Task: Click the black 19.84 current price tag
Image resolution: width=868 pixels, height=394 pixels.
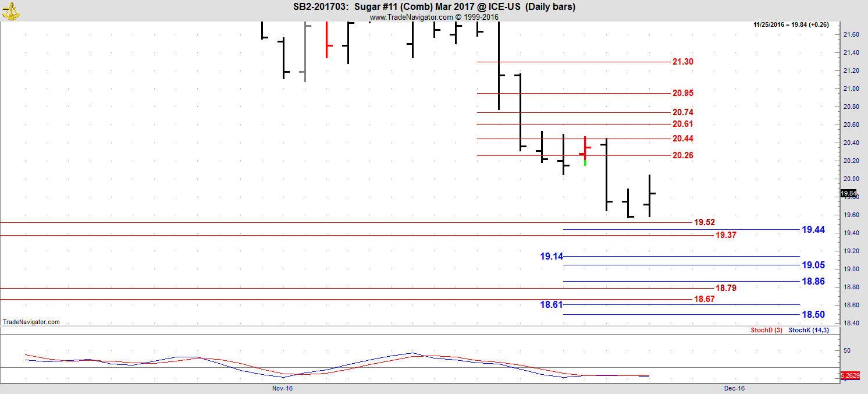Action: [848, 193]
